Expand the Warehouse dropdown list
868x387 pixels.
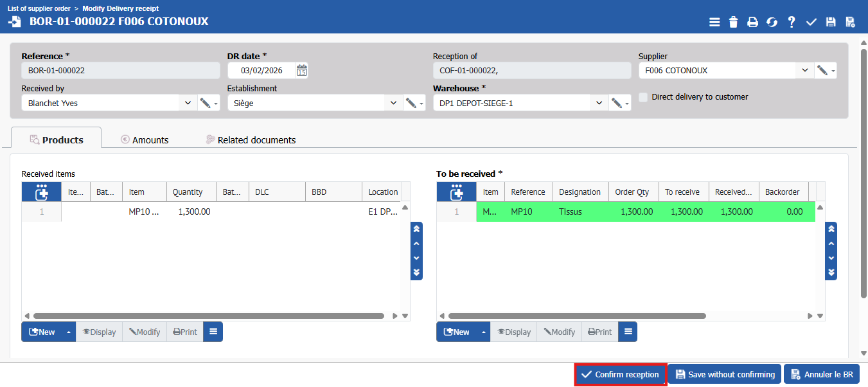pyautogui.click(x=599, y=103)
